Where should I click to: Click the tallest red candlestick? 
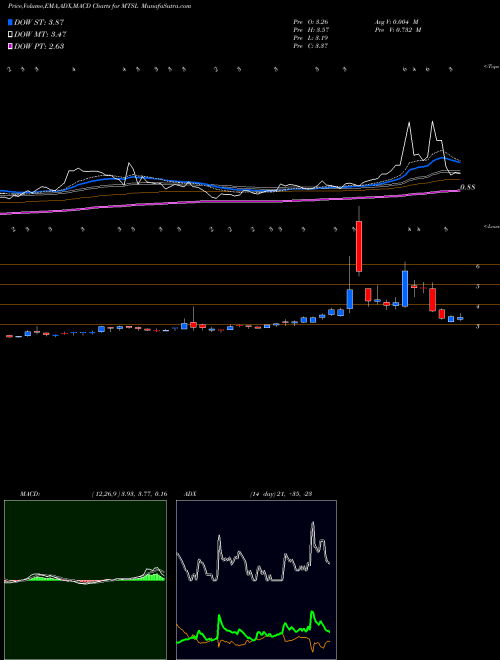[x=359, y=246]
